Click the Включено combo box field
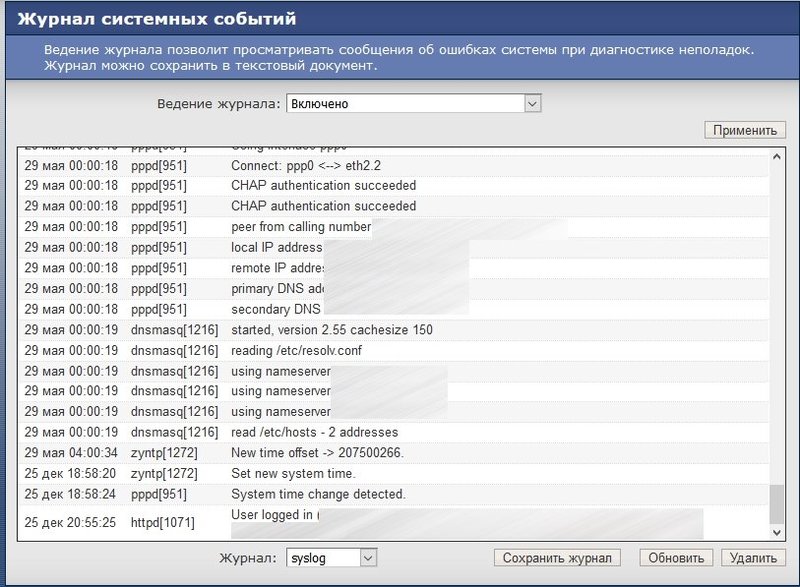The height and width of the screenshot is (587, 800). 413,104
